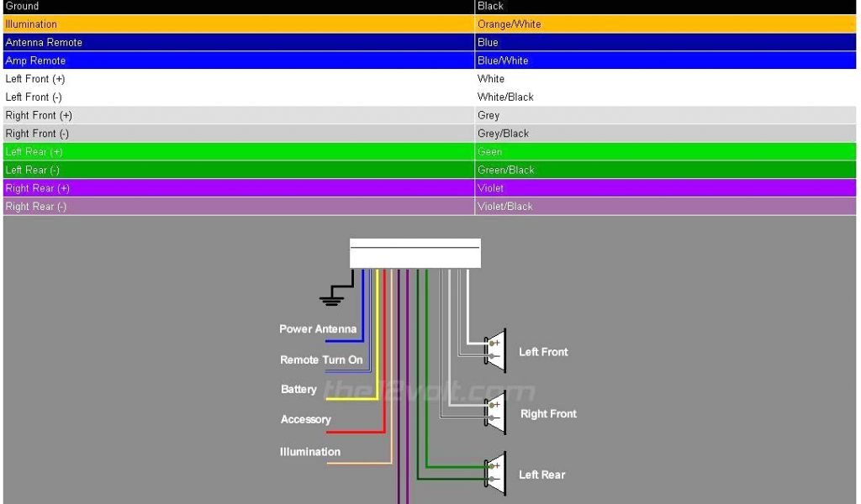This screenshot has width=861, height=504.
Task: Click the Violet/Black color cell
Action: [x=504, y=207]
